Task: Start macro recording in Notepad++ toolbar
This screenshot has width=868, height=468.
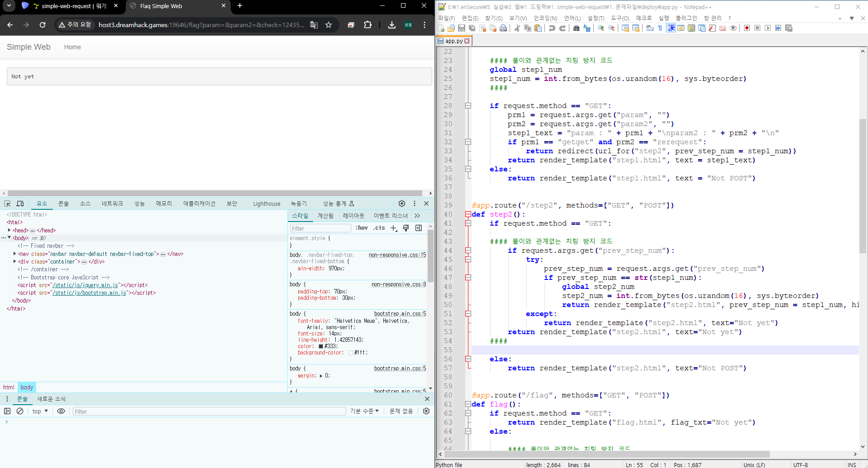Action: click(747, 28)
